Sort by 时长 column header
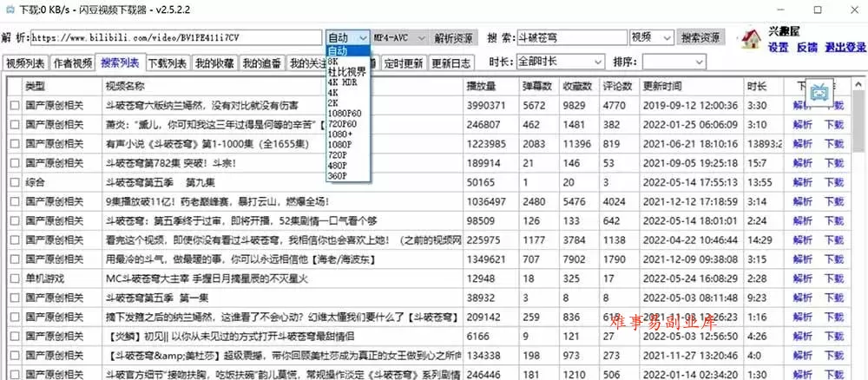The width and height of the screenshot is (868, 380). (x=764, y=86)
